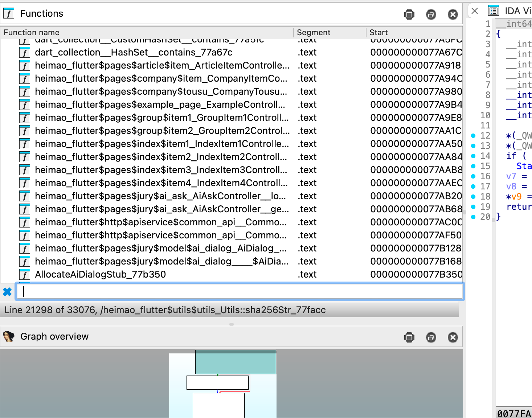Click the middle white node in Graph overview
Viewport: 532px width, 418px height.
click(x=217, y=382)
